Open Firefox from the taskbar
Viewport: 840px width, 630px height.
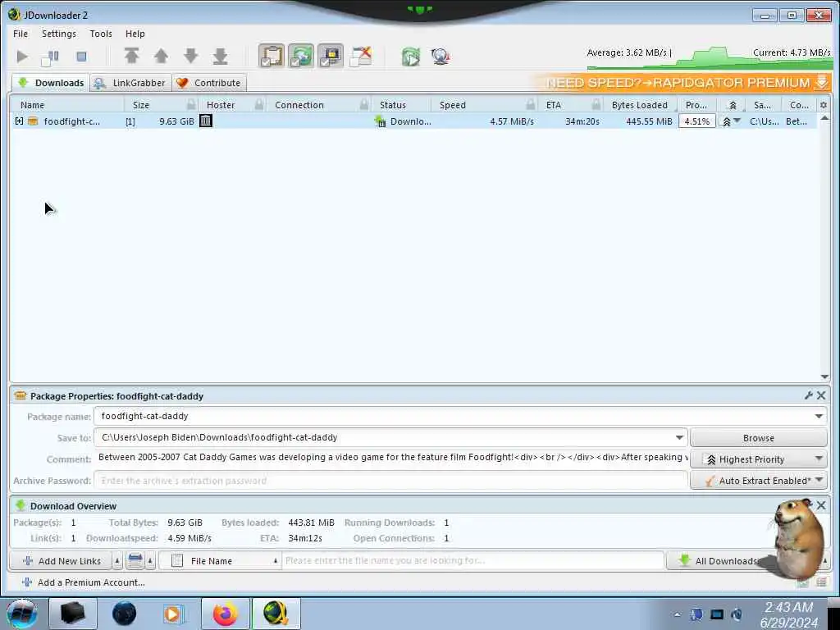pos(226,614)
